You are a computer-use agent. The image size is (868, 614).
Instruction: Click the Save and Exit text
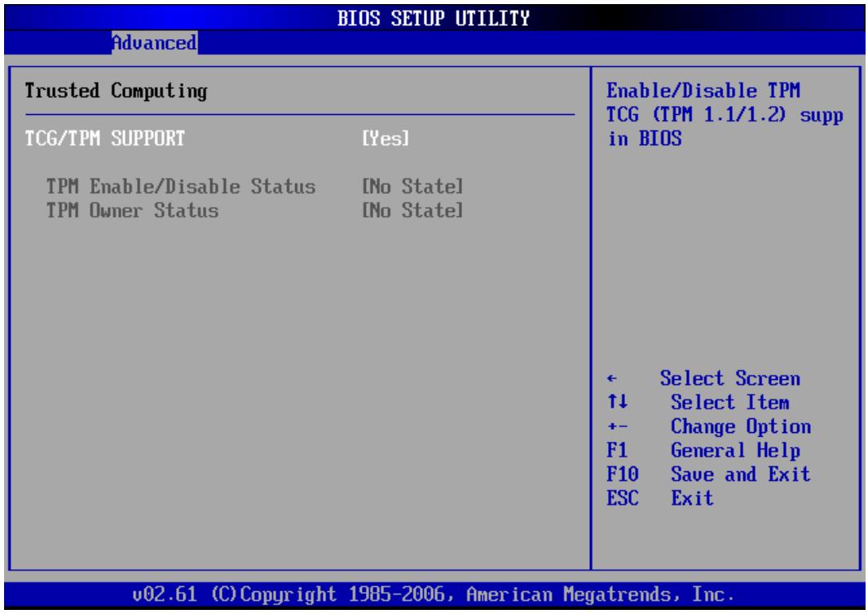[x=741, y=474]
